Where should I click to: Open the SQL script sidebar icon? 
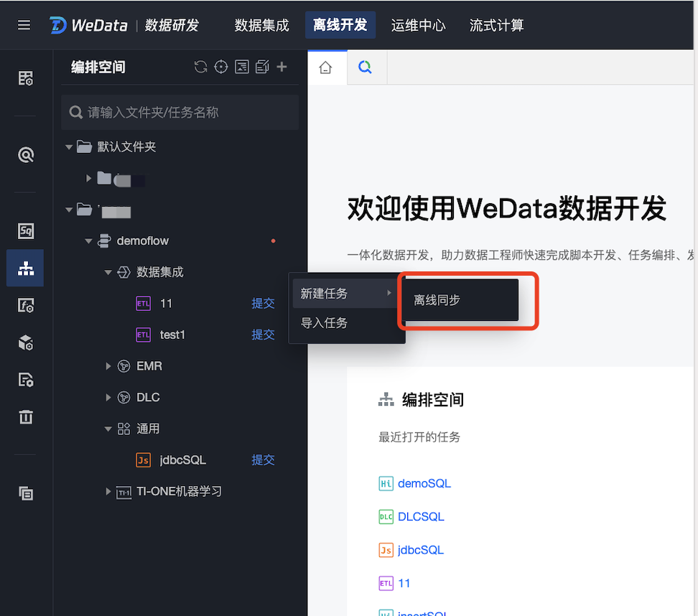pos(26,230)
